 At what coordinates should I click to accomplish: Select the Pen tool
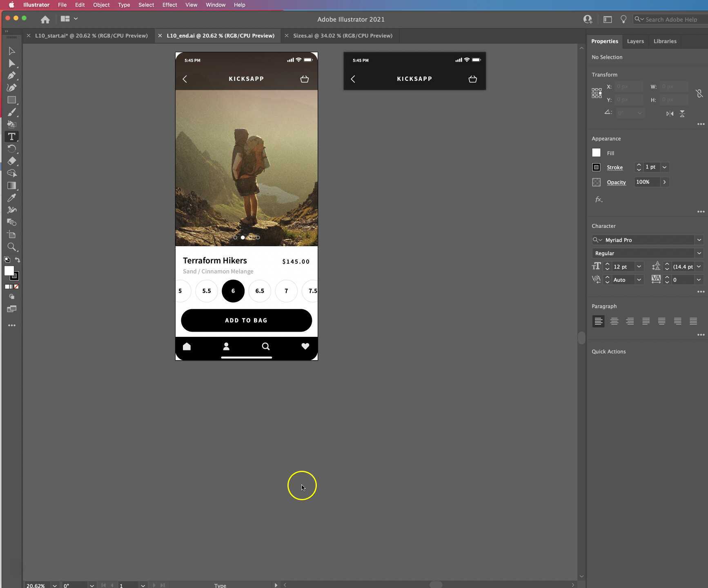pos(12,76)
